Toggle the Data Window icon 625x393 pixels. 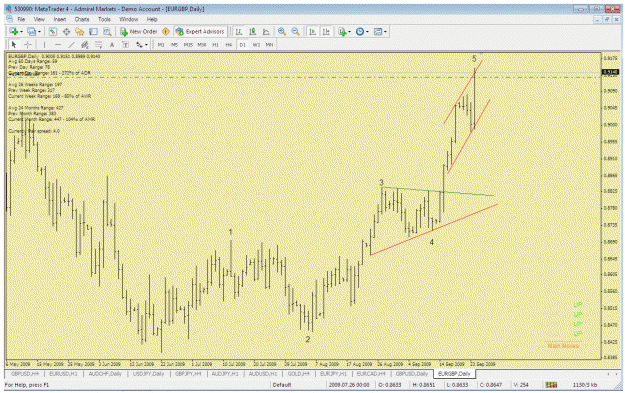66,31
